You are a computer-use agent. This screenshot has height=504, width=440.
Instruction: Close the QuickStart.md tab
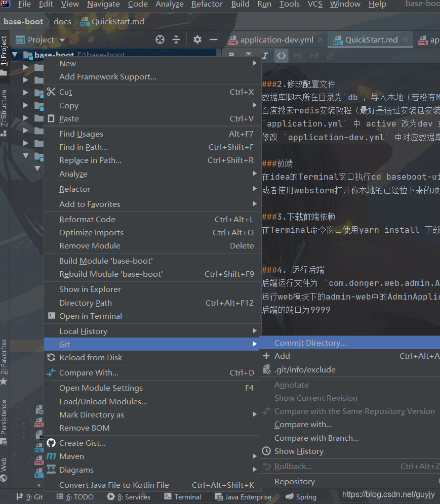[406, 39]
